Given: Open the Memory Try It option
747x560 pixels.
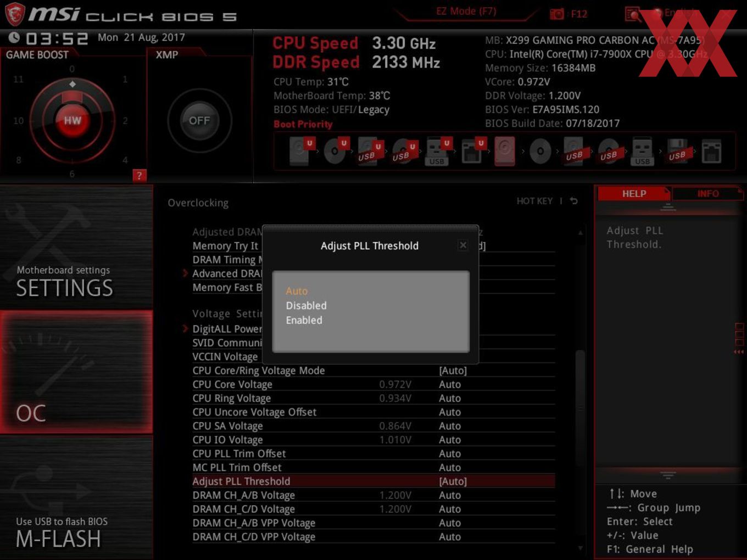Looking at the screenshot, I should [225, 246].
